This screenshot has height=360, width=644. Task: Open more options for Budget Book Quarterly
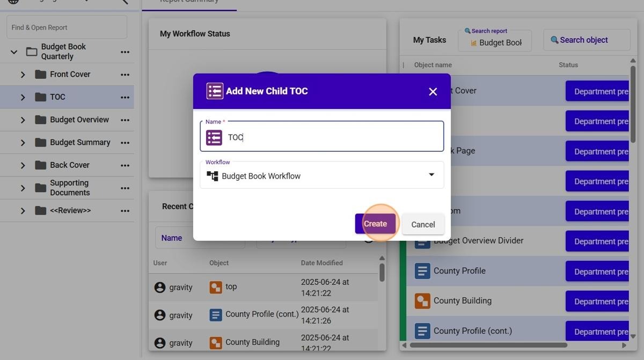(125, 52)
